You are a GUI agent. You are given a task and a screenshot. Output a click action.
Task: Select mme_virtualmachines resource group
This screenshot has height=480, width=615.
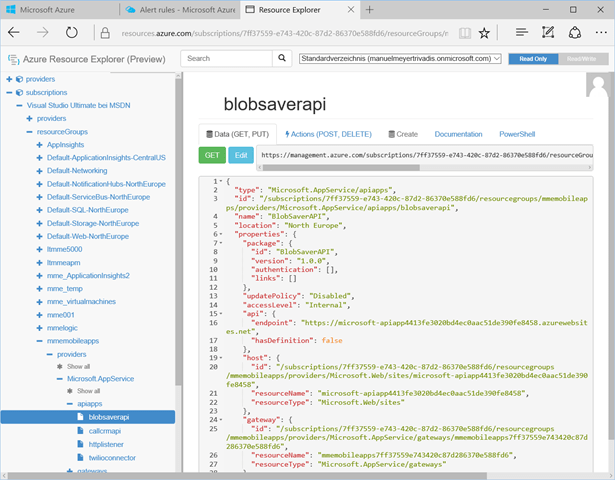(x=81, y=302)
